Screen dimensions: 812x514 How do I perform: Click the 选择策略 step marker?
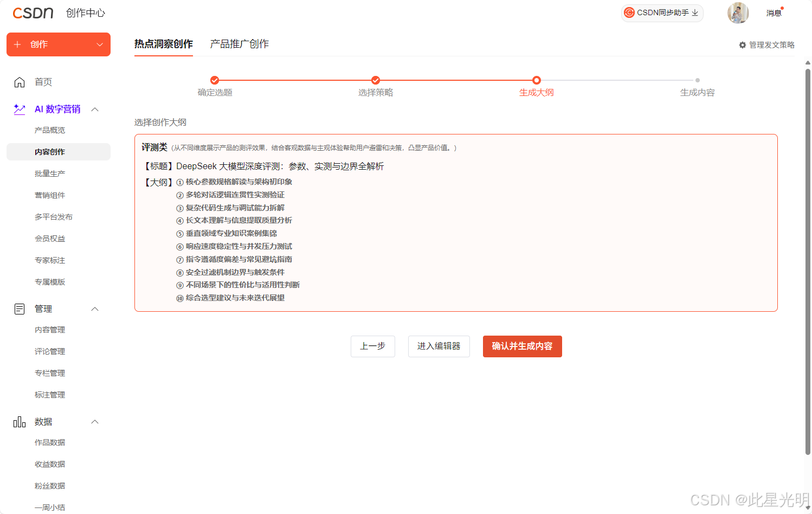376,80
